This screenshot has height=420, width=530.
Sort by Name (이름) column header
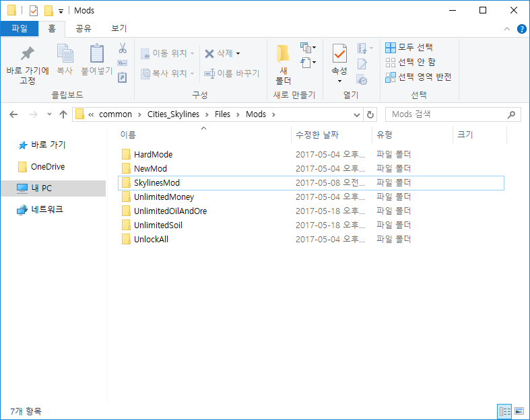[204, 135]
